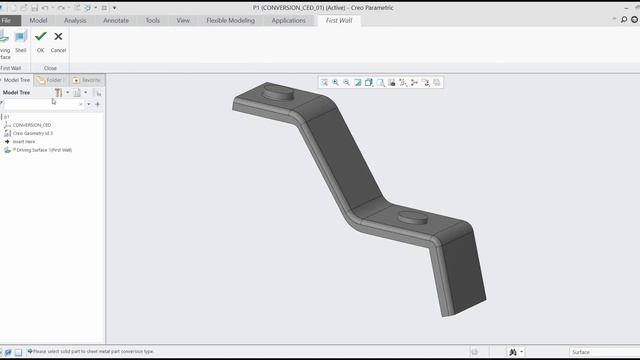Click Save icon in quick access toolbar
Image resolution: width=640 pixels, height=360 pixels.
(x=35, y=8)
